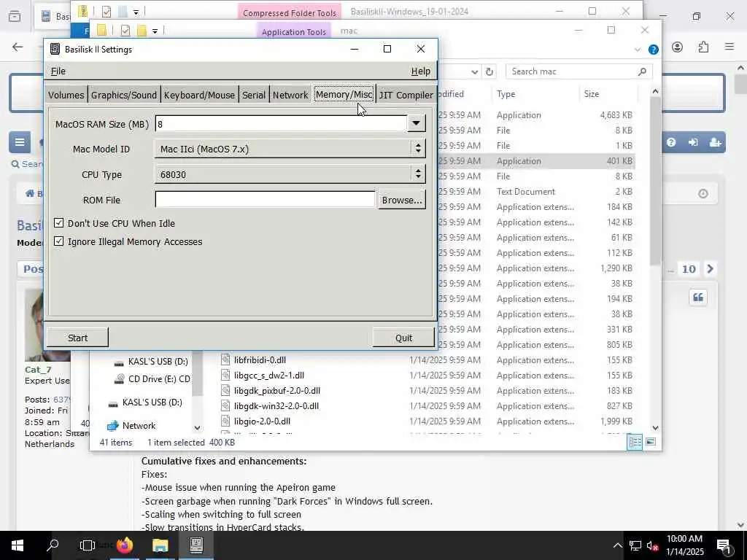The width and height of the screenshot is (747, 560).
Task: Go to the next forum page arrow
Action: [711, 269]
